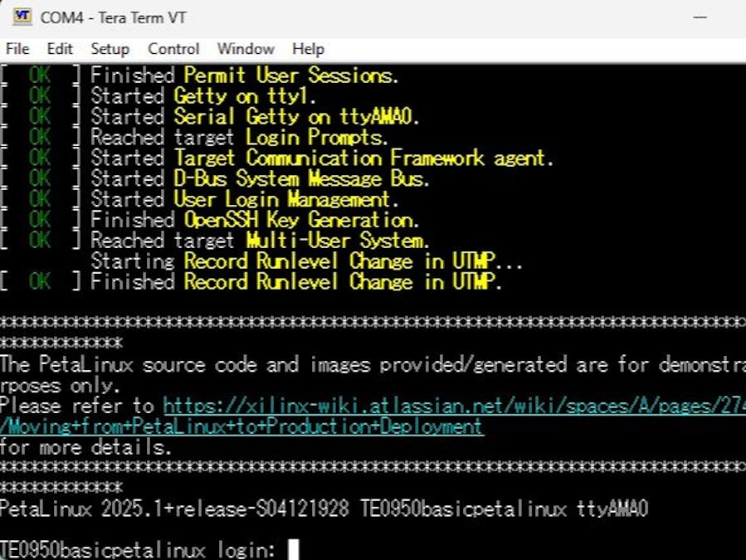Click the Moving+from+PetaLinux+to+Production+Deployment link
Viewport: 746px width, 560px height.
pos(241,426)
